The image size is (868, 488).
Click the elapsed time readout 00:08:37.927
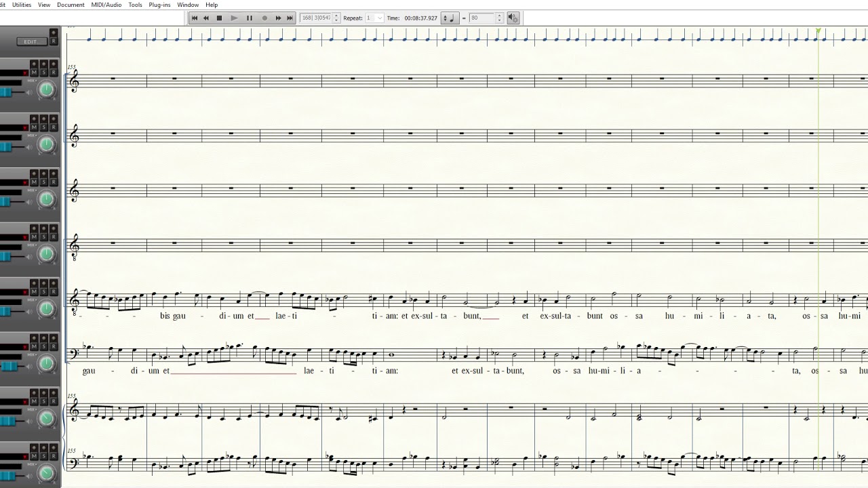point(421,18)
